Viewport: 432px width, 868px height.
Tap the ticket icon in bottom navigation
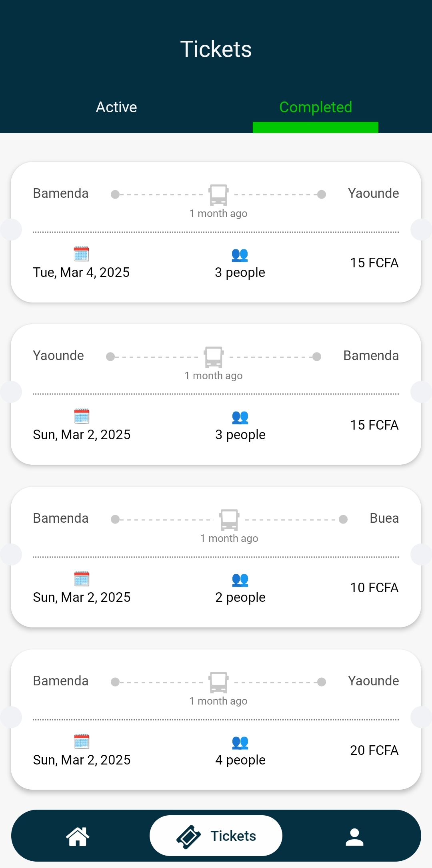tap(188, 836)
